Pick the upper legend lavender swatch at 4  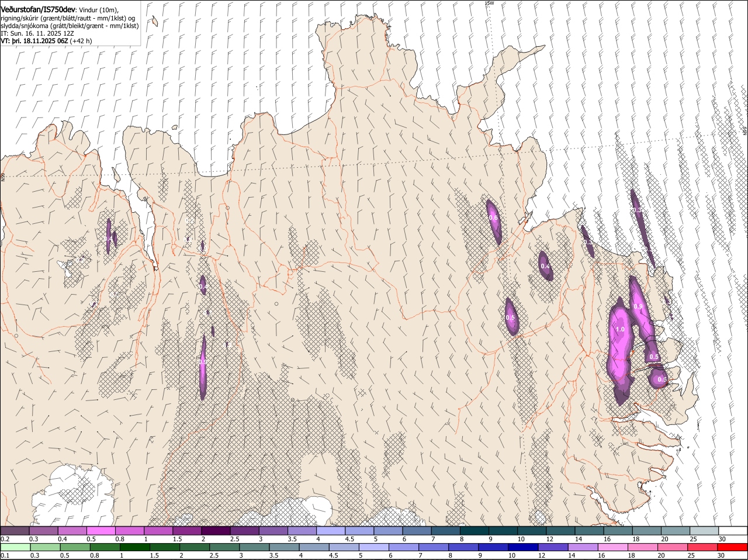(x=331, y=530)
